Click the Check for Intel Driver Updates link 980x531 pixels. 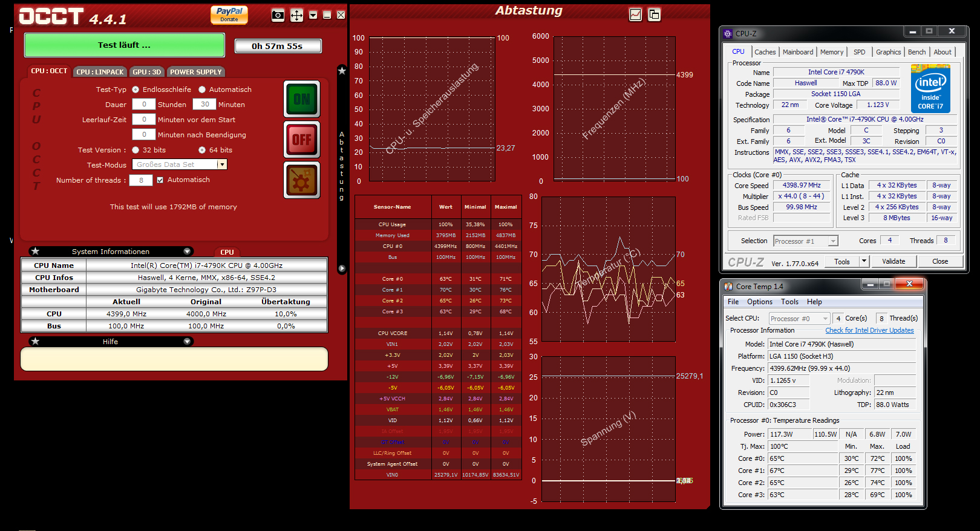coord(869,330)
